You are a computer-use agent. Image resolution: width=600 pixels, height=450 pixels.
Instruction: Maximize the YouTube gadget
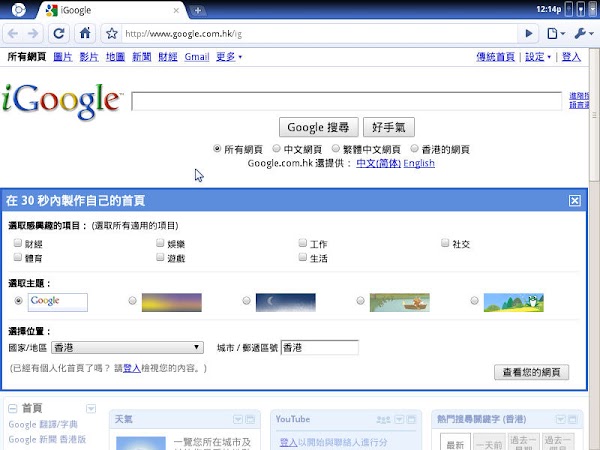coord(411,420)
